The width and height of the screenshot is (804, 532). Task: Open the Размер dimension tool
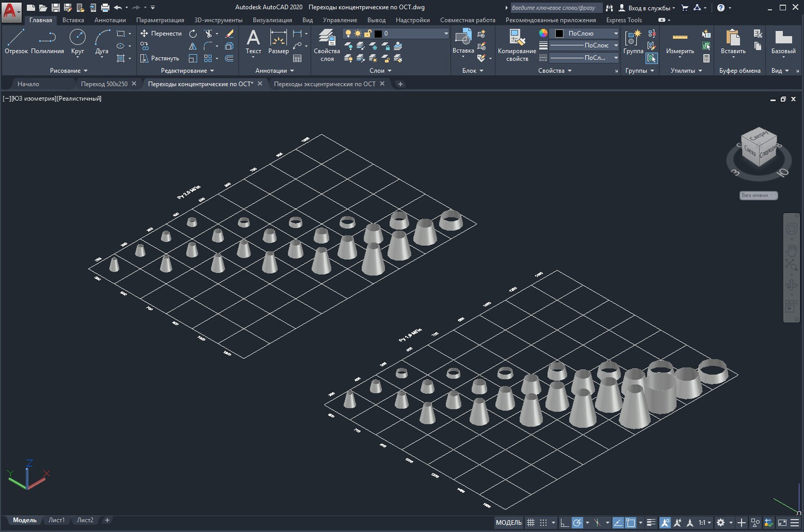(x=278, y=42)
